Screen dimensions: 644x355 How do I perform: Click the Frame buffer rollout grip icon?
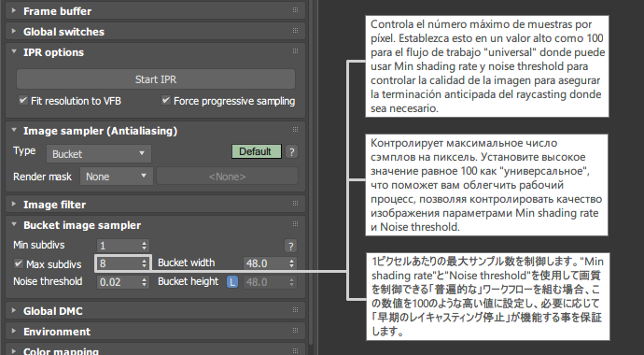point(295,10)
